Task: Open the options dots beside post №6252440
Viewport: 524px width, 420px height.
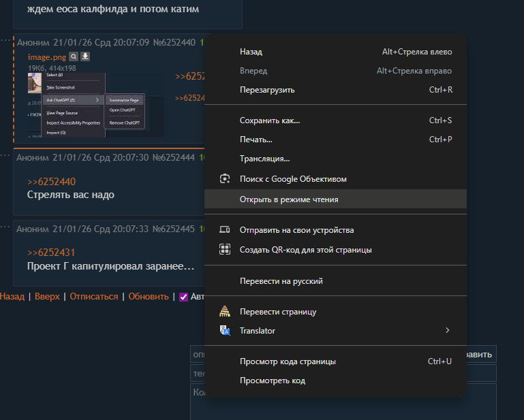Action: click(x=5, y=40)
